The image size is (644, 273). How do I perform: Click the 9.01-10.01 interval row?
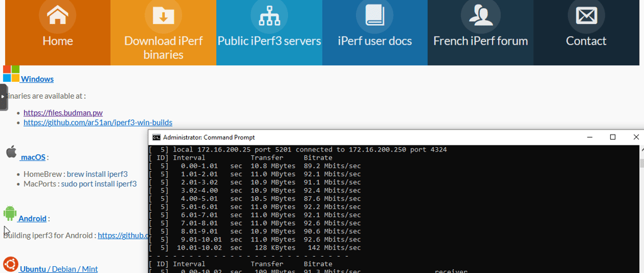coord(255,240)
